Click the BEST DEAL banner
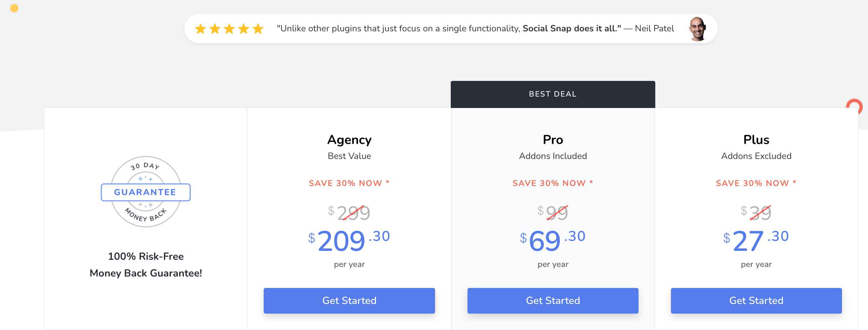 pyautogui.click(x=553, y=94)
